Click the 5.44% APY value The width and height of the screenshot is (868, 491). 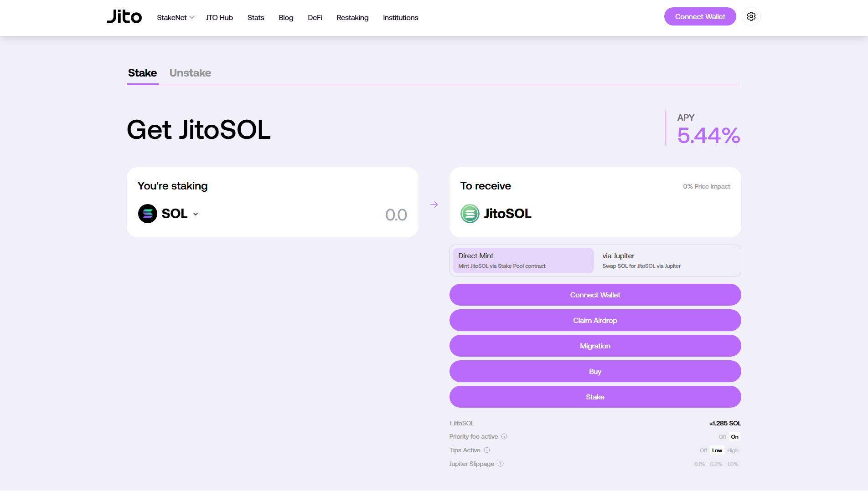(708, 135)
